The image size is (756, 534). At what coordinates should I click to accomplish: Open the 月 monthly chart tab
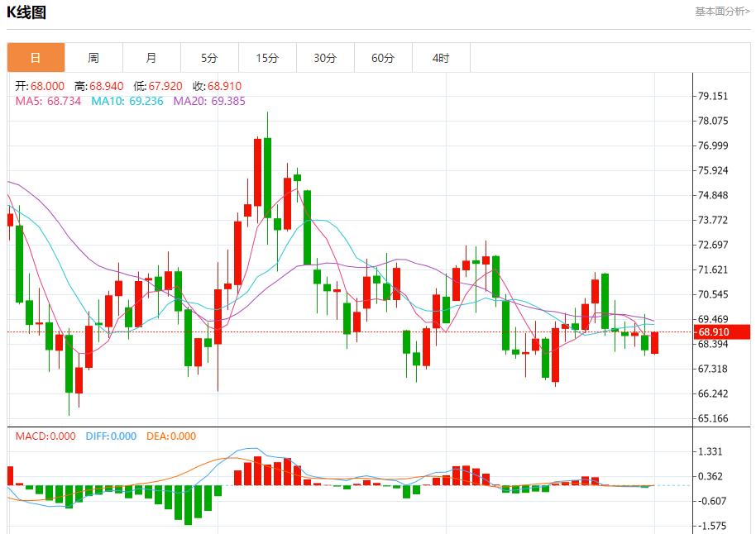tap(151, 58)
